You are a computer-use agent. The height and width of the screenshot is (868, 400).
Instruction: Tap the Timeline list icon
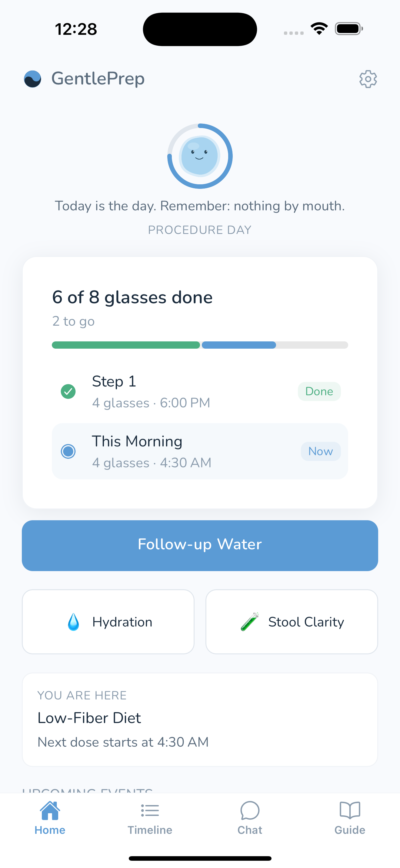coord(150,810)
